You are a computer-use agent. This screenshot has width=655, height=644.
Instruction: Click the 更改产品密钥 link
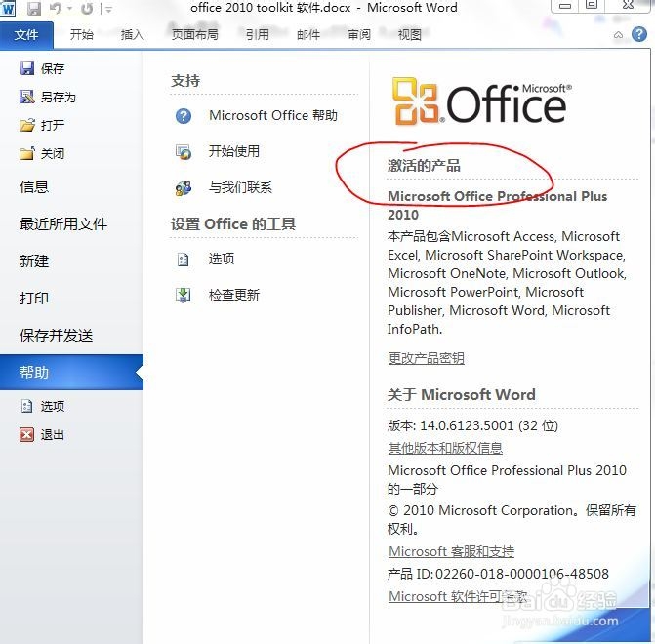pyautogui.click(x=426, y=358)
